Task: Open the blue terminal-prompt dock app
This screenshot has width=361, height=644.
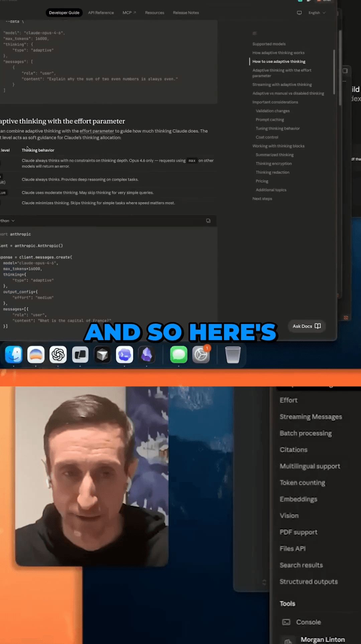Action: (x=125, y=354)
